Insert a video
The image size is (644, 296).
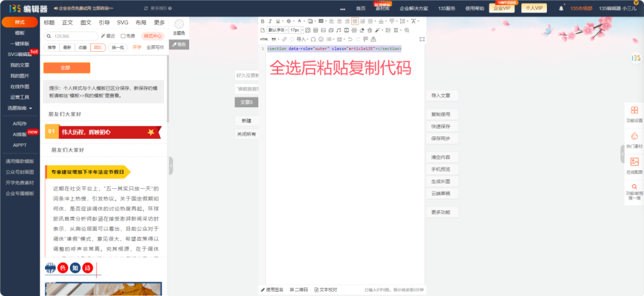coord(346,30)
